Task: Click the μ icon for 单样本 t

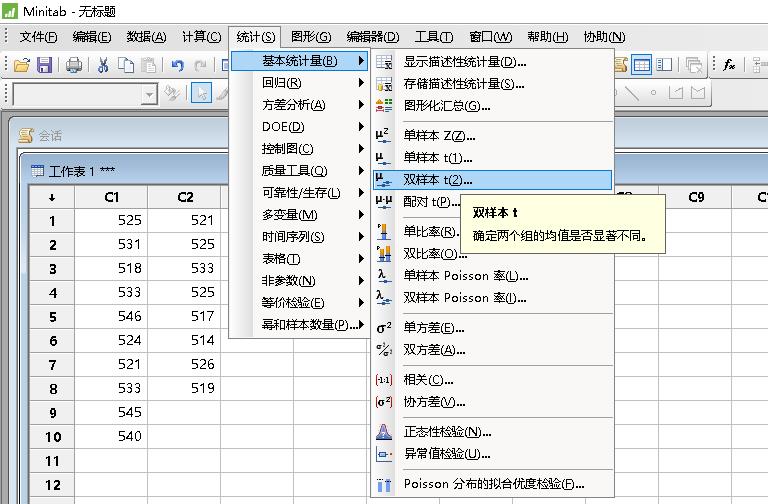Action: point(383,158)
